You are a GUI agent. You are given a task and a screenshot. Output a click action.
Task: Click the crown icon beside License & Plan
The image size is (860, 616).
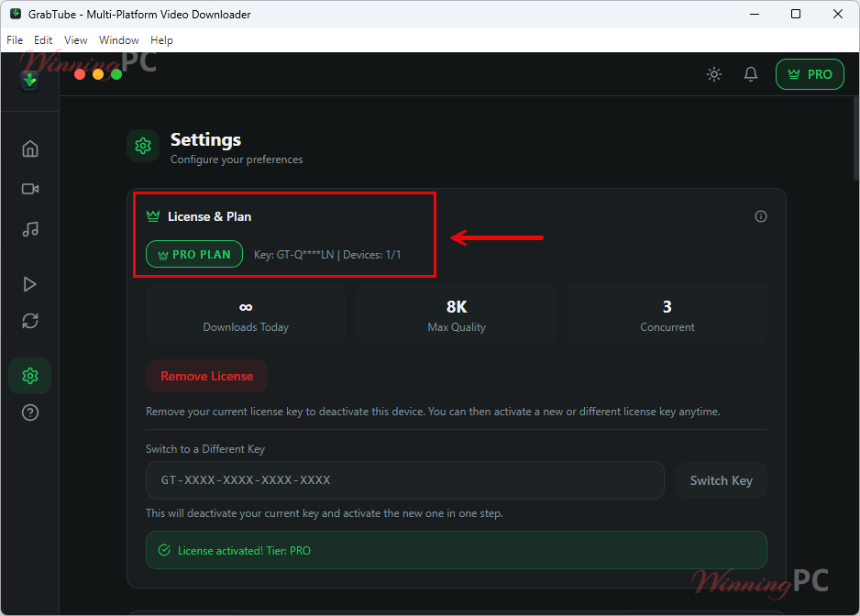point(153,216)
